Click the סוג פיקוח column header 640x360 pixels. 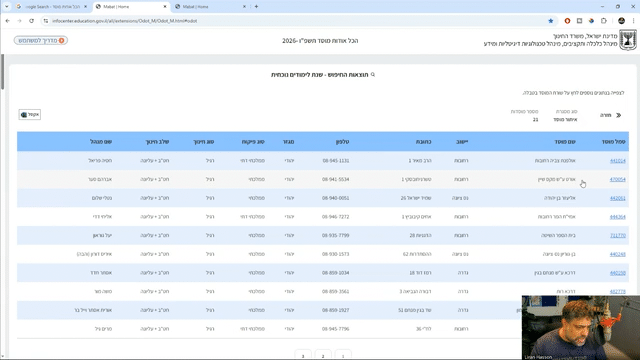253,142
